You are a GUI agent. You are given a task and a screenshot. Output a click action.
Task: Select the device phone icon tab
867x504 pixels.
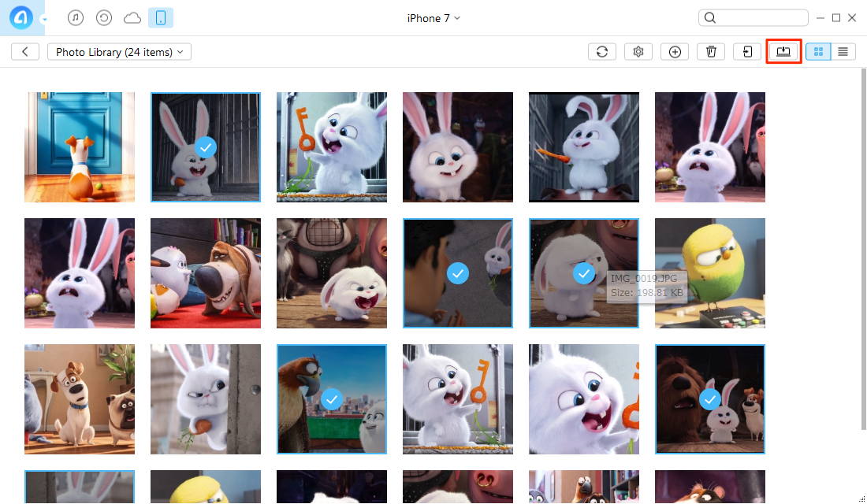161,17
